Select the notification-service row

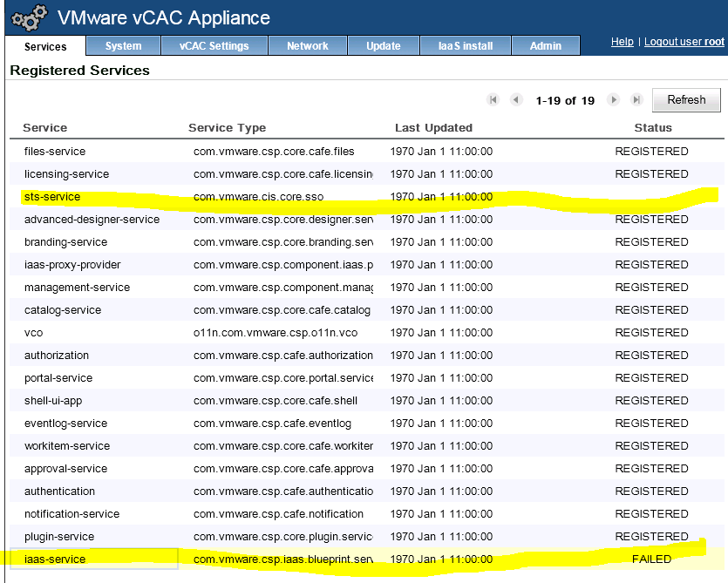(x=367, y=514)
